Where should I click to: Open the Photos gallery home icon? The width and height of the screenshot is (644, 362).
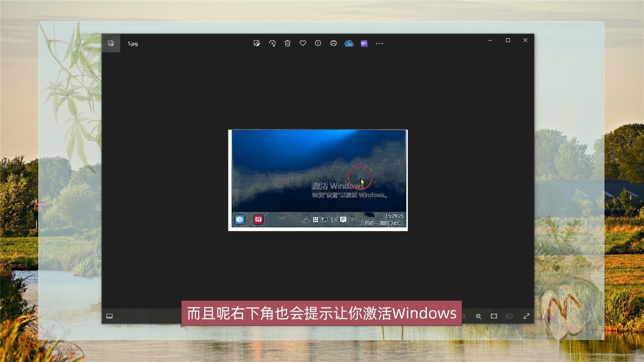pos(111,43)
